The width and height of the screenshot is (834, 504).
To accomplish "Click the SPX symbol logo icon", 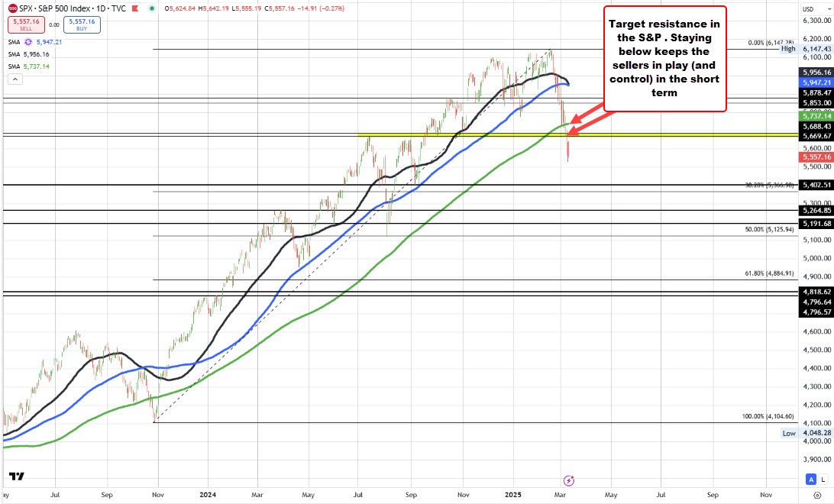I will pos(9,8).
